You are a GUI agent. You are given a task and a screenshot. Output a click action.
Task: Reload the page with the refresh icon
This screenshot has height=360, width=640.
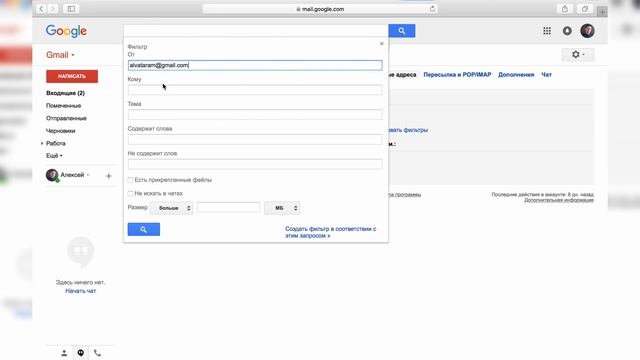pyautogui.click(x=432, y=9)
